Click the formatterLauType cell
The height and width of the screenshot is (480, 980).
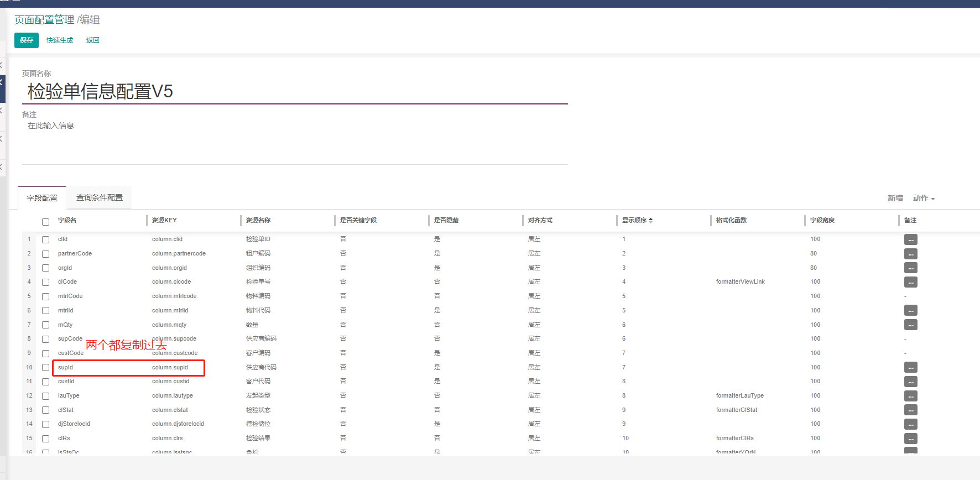coord(740,395)
